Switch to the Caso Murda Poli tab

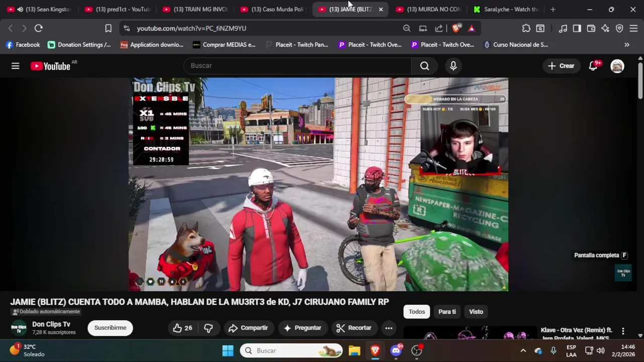[273, 9]
